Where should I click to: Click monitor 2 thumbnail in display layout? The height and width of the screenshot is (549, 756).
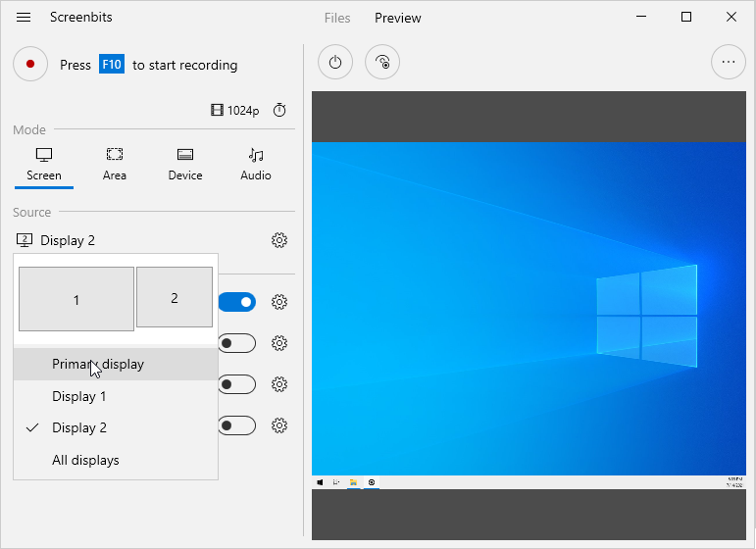tap(175, 297)
